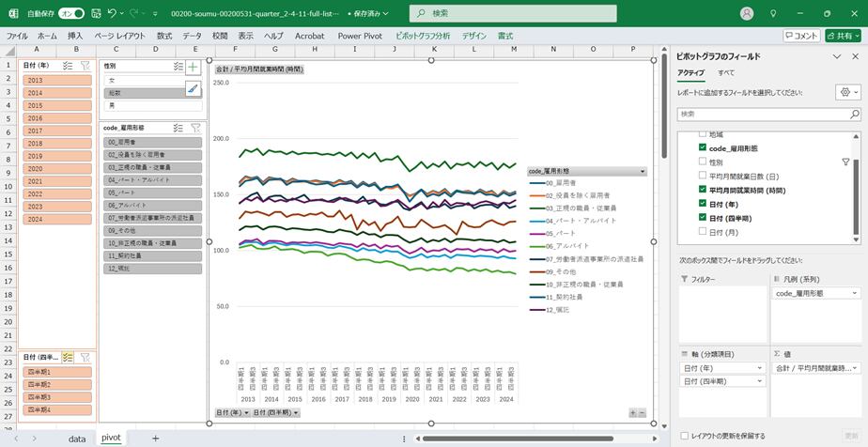Clear filter on code_雇用形態 slicer
The image size is (868, 447).
click(x=195, y=128)
